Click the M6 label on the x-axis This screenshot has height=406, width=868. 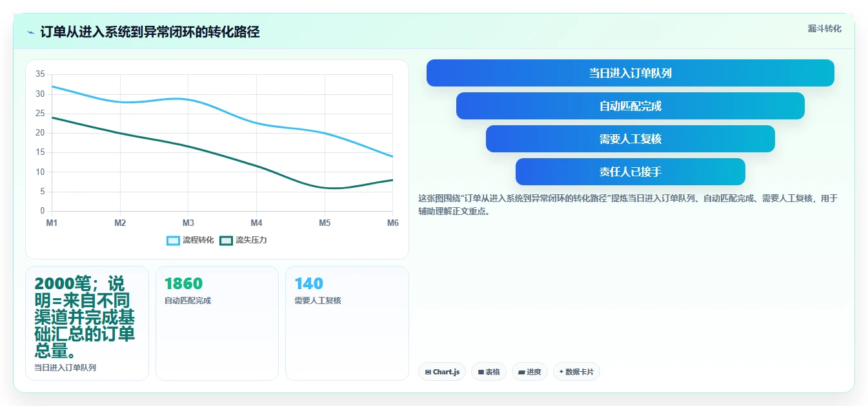click(392, 223)
